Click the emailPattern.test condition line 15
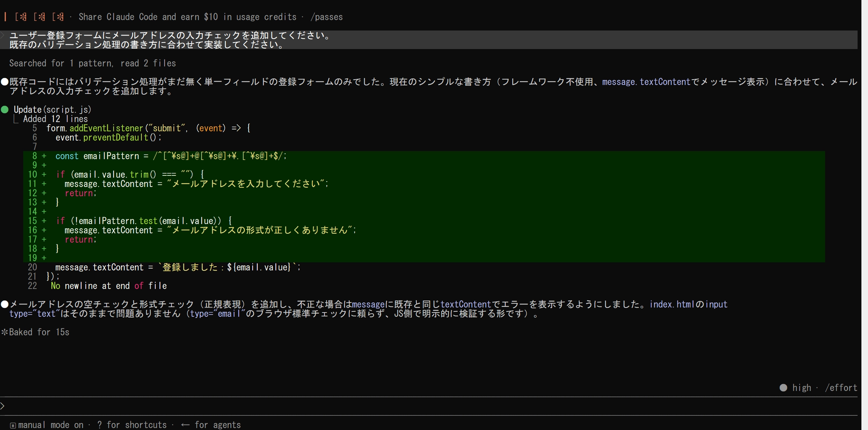The height and width of the screenshot is (430, 868). [144, 221]
